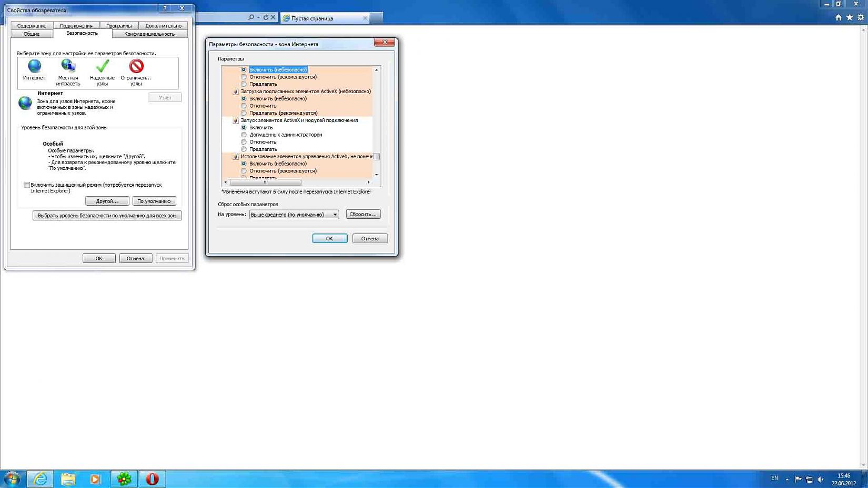The image size is (868, 488).
Task: Open the Favorites star in Internet Explorer
Action: [x=850, y=17]
